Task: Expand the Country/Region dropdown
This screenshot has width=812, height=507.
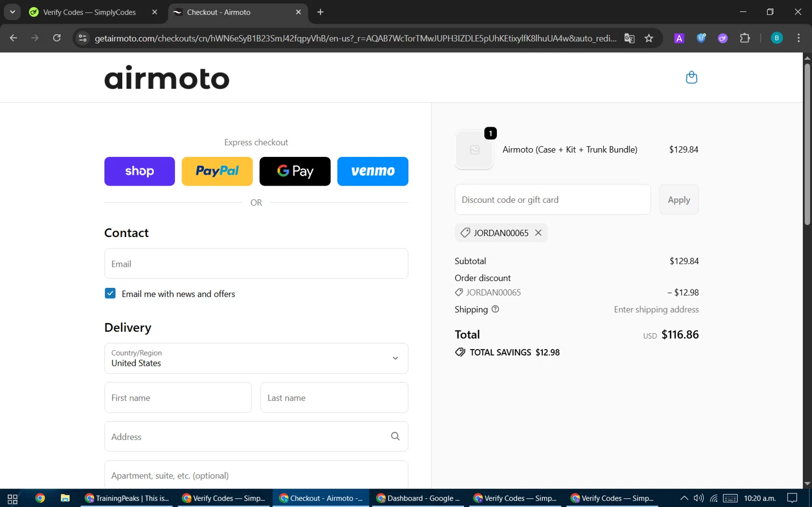Action: (x=256, y=358)
